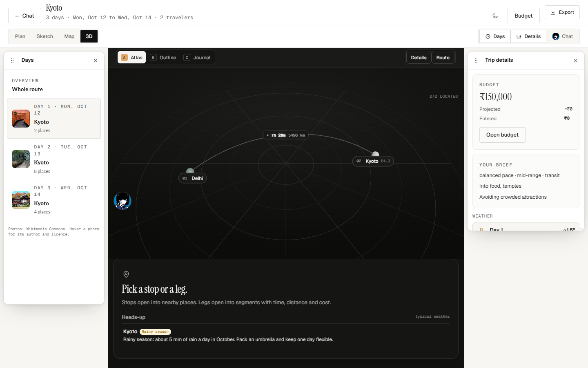588x368 pixels.
Task: Select Journal view mode
Action: point(197,58)
